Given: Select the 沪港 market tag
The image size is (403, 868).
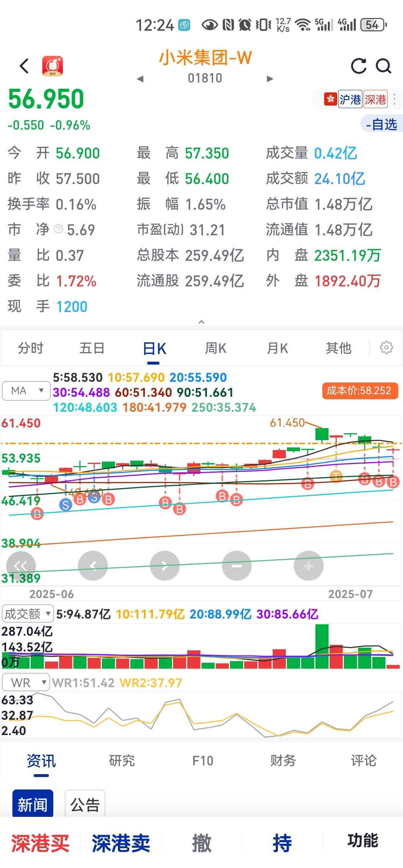Looking at the screenshot, I should pos(350,99).
